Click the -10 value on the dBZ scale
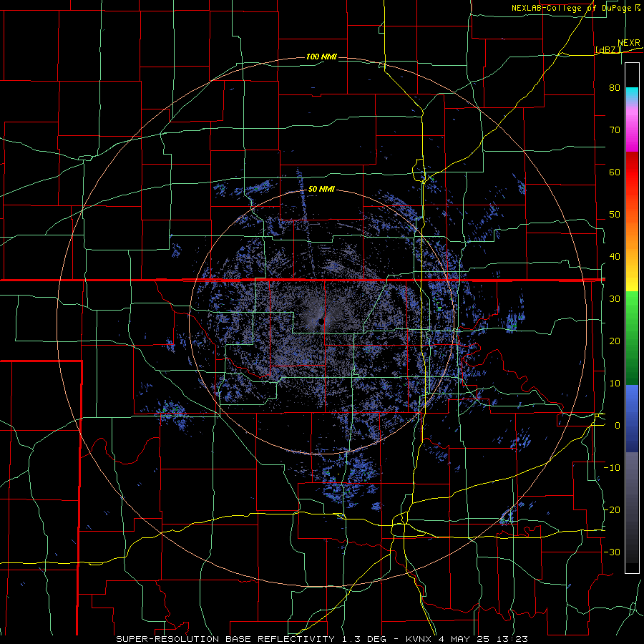This screenshot has height=644, width=644. [x=612, y=468]
